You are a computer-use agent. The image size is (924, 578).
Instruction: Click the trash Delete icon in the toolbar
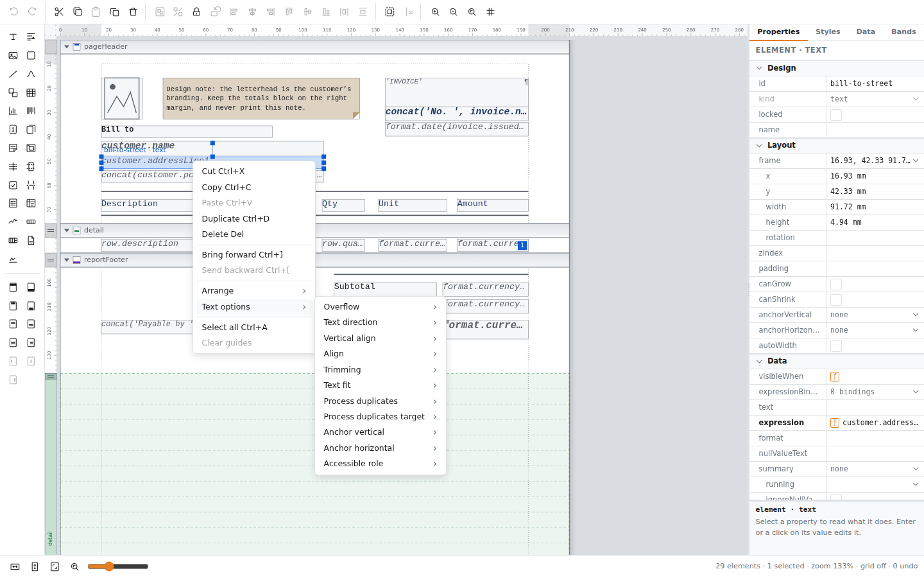[133, 12]
